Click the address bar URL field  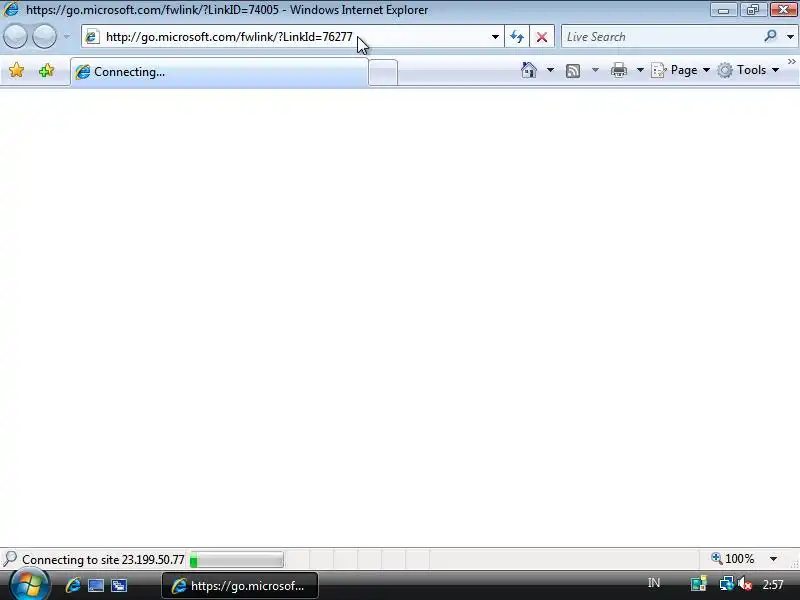tap(293, 37)
